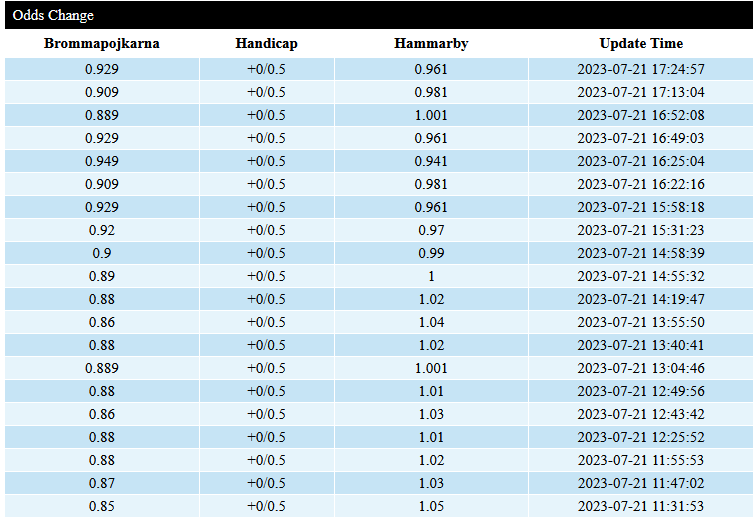Screen dimensions: 756x518
Task: Select Hammarby 1.001 in the 13:04:46 row
Action: click(431, 368)
